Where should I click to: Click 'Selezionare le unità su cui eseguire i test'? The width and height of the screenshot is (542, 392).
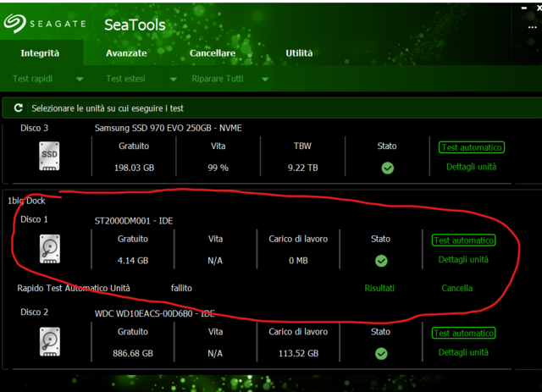[108, 108]
